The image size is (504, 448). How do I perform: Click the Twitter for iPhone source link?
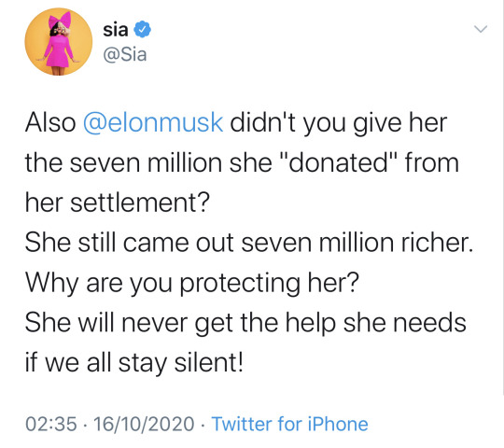point(289,423)
